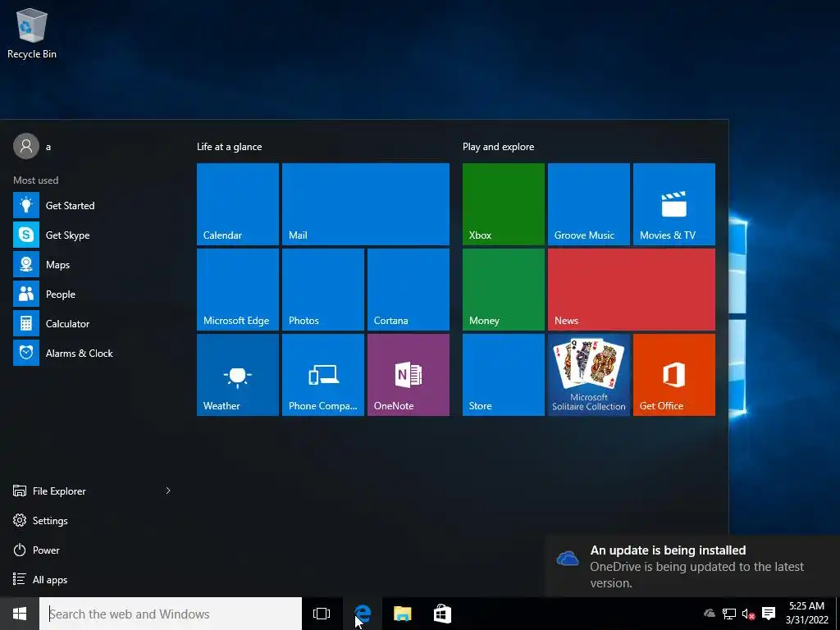Open Get Started from Most used

(91, 205)
